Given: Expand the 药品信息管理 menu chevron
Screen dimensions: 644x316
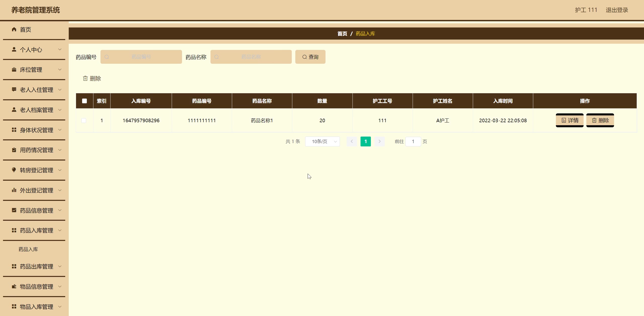Looking at the screenshot, I should pyautogui.click(x=60, y=210).
